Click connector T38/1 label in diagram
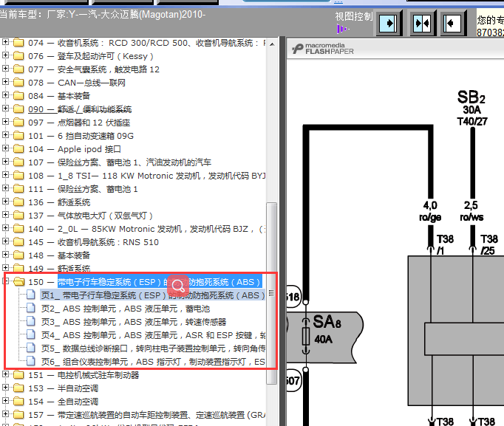Image resolution: width=504 pixels, height=426 pixels. point(445,244)
